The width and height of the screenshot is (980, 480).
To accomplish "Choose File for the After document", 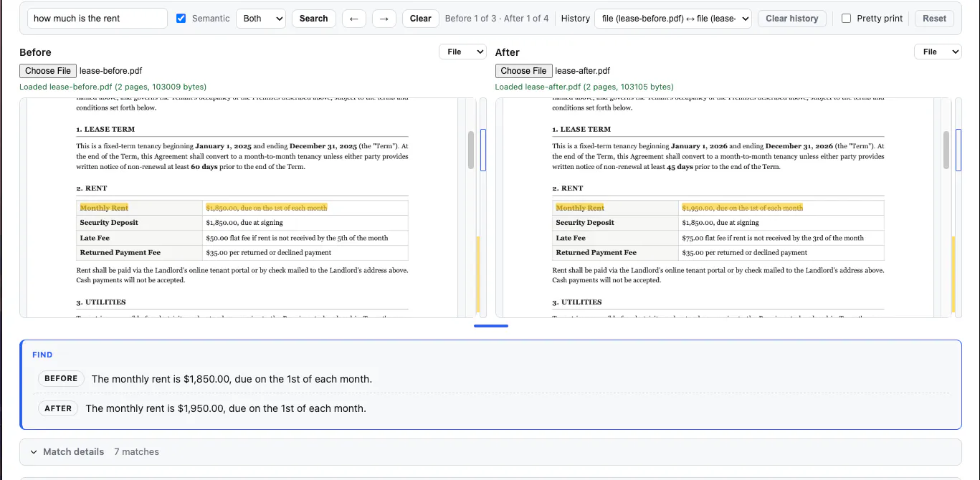I will [x=523, y=71].
